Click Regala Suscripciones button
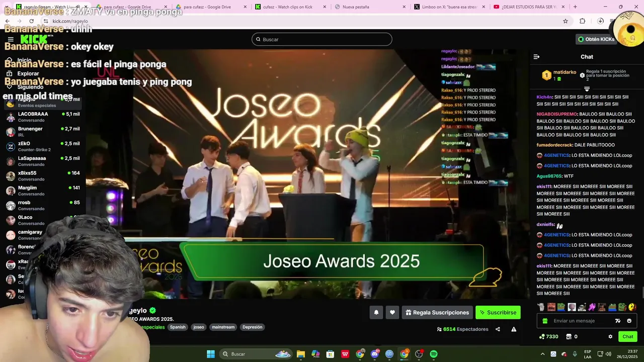644x362 pixels. coord(437,312)
